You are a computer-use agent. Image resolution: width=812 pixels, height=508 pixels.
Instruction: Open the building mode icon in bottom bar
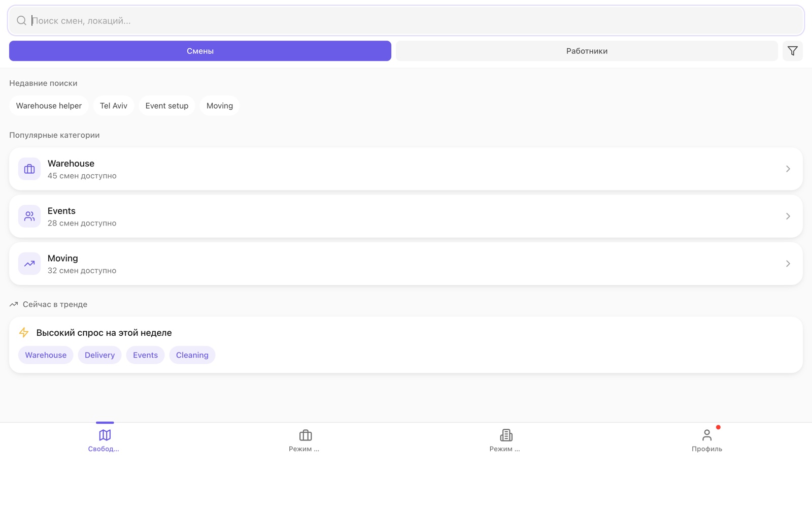coord(506,435)
